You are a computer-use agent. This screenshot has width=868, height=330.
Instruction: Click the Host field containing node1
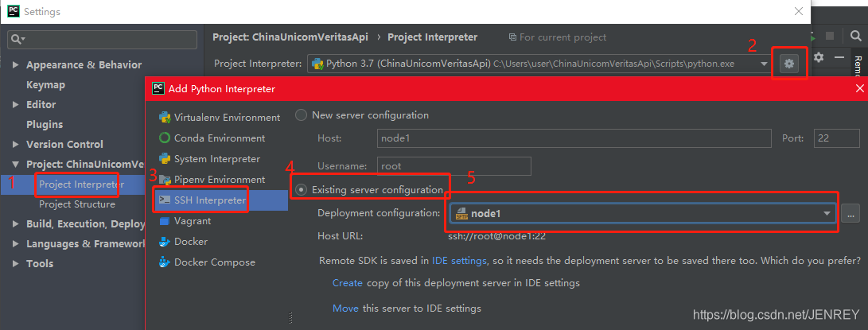(574, 138)
